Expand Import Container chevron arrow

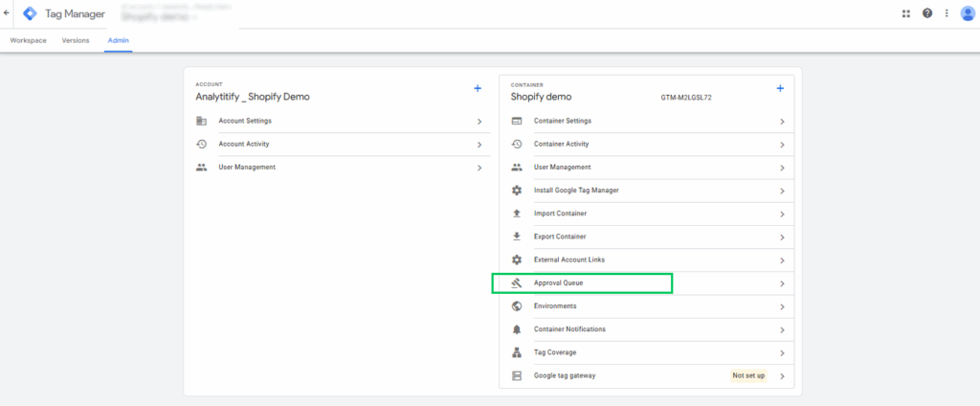point(782,214)
